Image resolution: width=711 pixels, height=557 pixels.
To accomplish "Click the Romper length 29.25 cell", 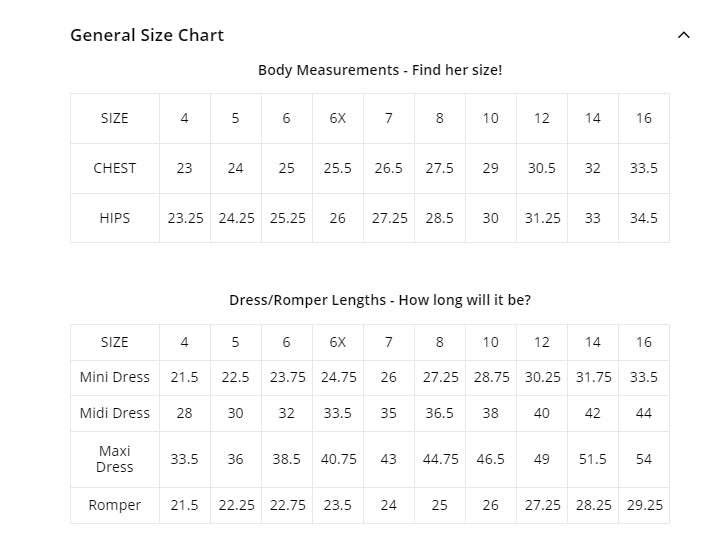I will point(644,505).
